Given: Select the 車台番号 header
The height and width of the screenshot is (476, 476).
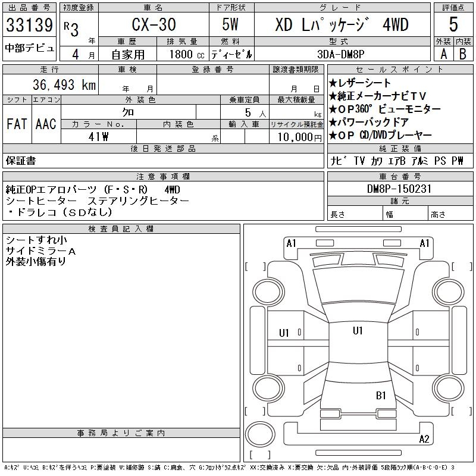Looking at the screenshot, I should (400, 176).
